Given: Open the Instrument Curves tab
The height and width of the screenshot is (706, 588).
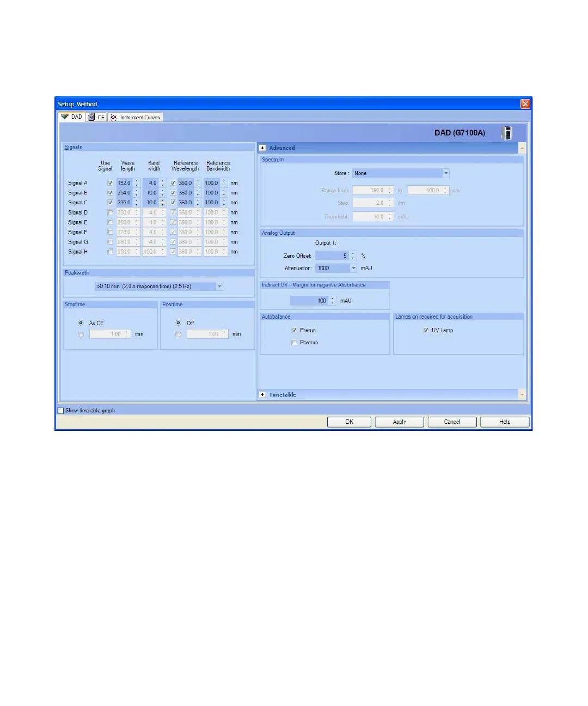Looking at the screenshot, I should click(x=135, y=117).
